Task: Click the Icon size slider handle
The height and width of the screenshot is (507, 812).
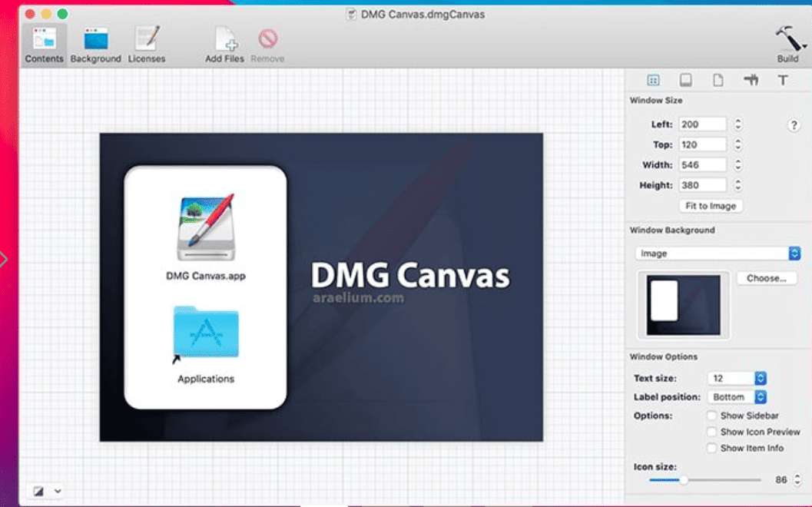Action: pos(684,480)
